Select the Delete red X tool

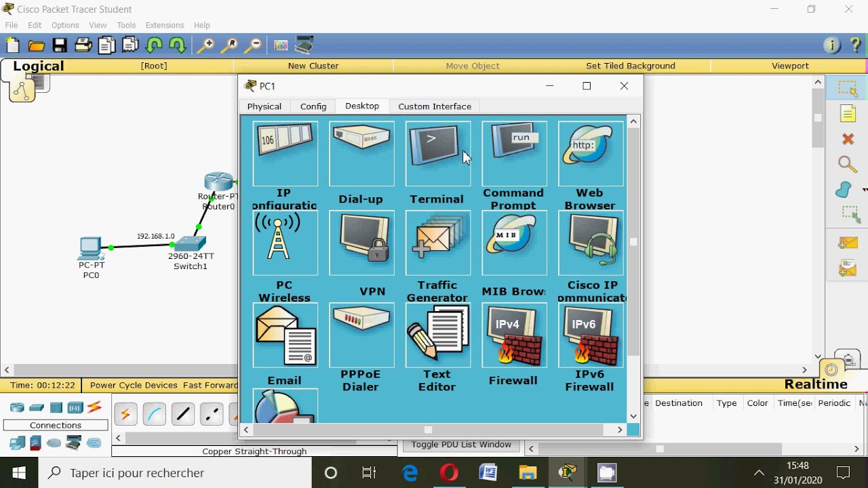(848, 139)
